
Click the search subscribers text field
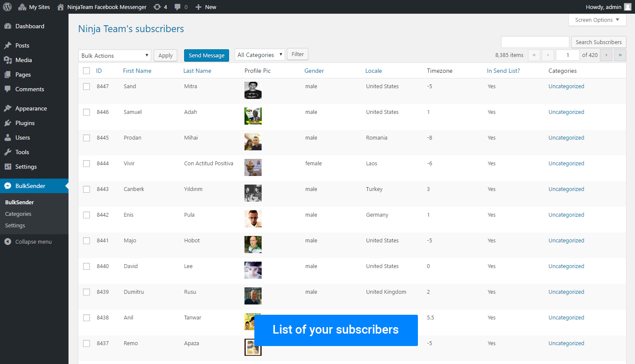(535, 42)
